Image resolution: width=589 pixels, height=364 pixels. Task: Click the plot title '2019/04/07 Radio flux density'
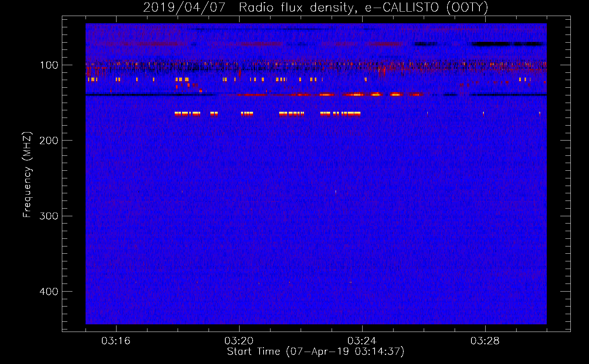click(316, 8)
